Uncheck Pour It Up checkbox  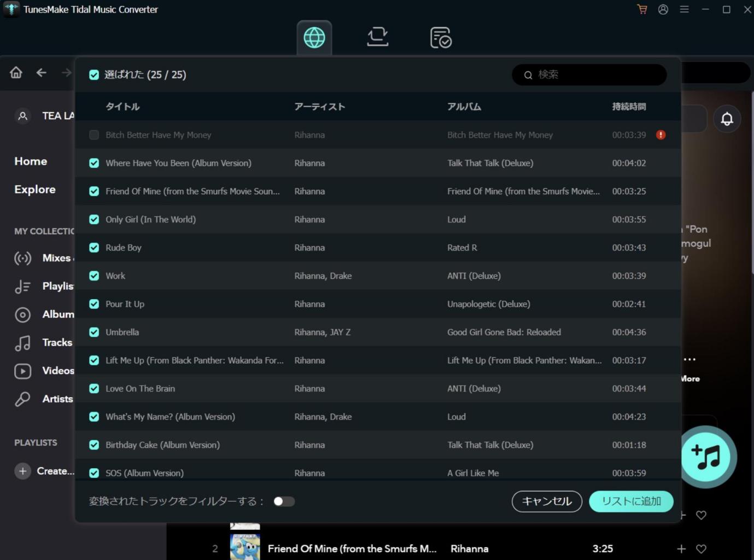coord(94,304)
